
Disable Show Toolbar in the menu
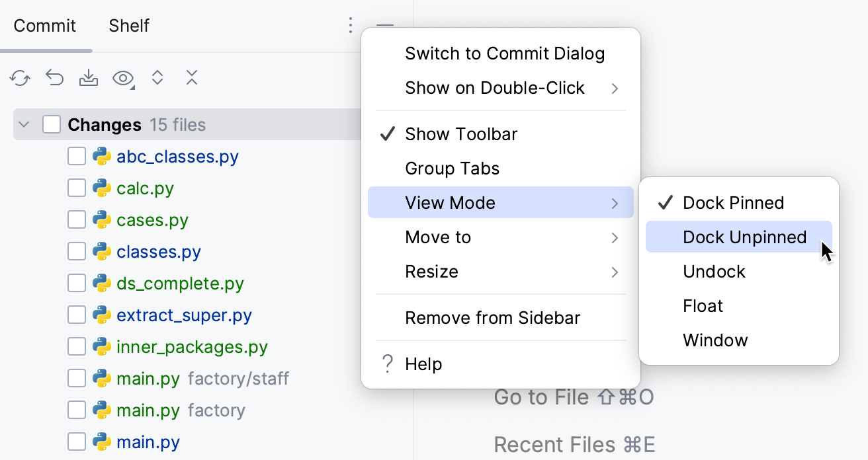point(460,134)
